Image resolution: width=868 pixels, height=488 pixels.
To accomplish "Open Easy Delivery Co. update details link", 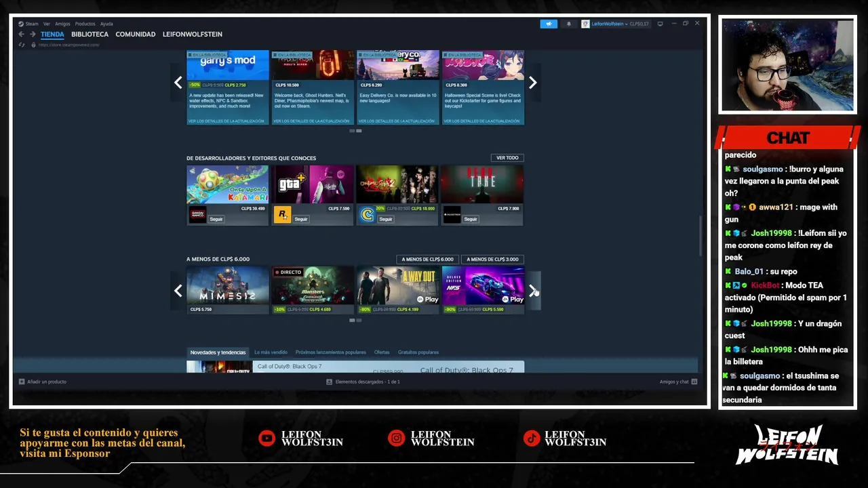I will coord(397,121).
